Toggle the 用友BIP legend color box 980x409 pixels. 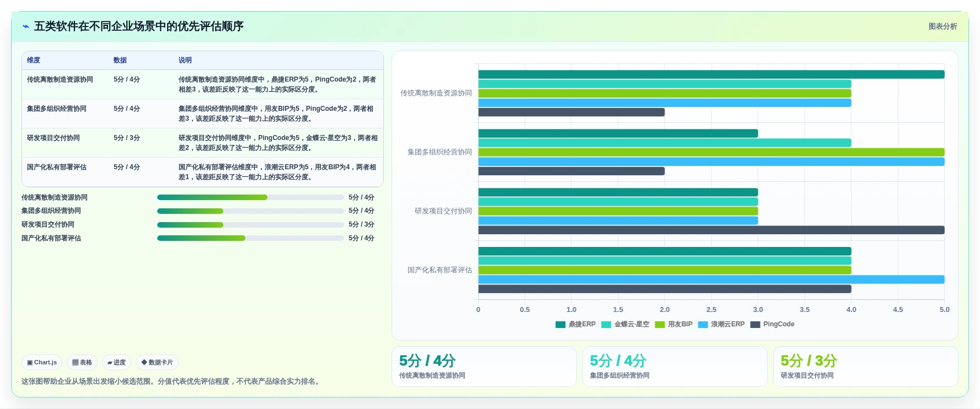(660, 325)
